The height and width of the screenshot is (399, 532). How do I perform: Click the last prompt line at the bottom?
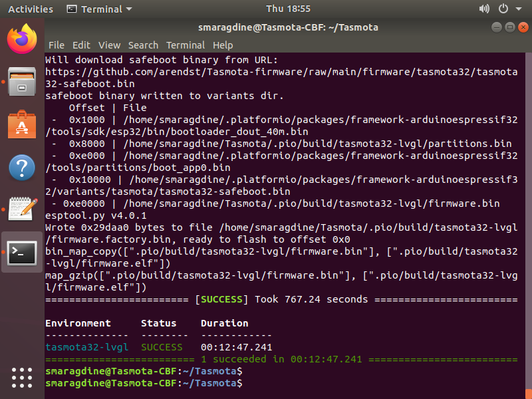[144, 383]
